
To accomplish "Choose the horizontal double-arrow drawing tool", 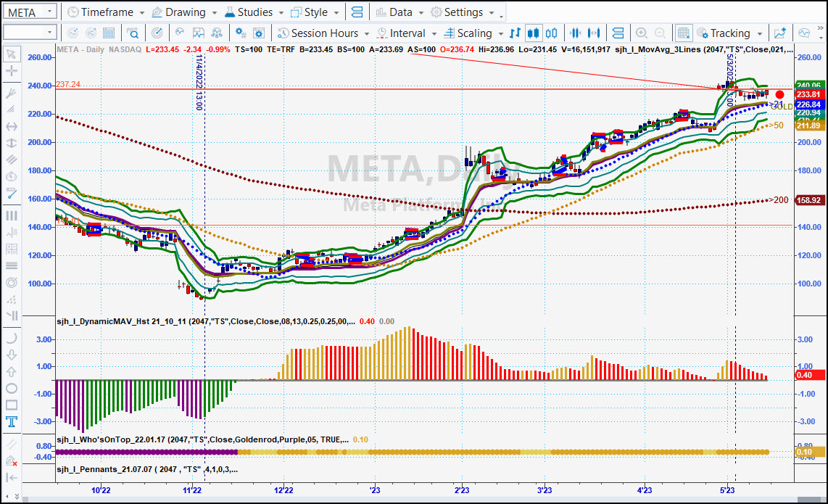I will tap(11, 126).
